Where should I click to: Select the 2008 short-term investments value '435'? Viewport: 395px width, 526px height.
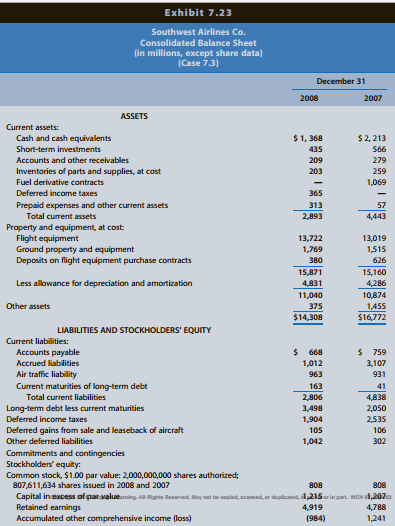click(315, 149)
